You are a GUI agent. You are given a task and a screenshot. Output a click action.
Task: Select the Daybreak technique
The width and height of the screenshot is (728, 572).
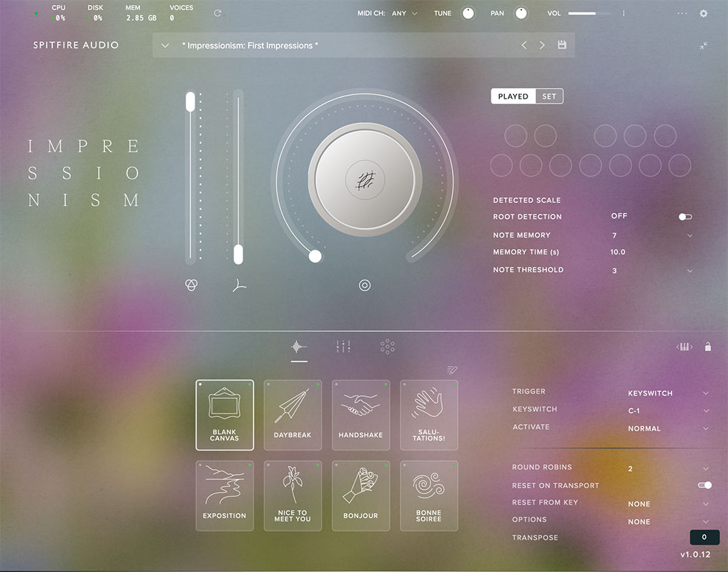[x=292, y=415]
